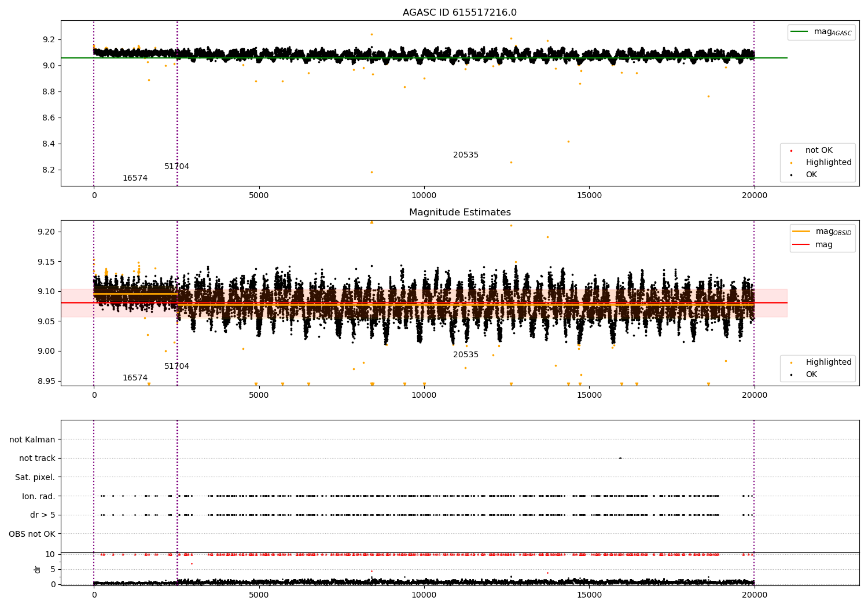Viewport: 868px width, 608px height.
Task: Click the red 'mag' legend entry
Action: tap(812, 245)
